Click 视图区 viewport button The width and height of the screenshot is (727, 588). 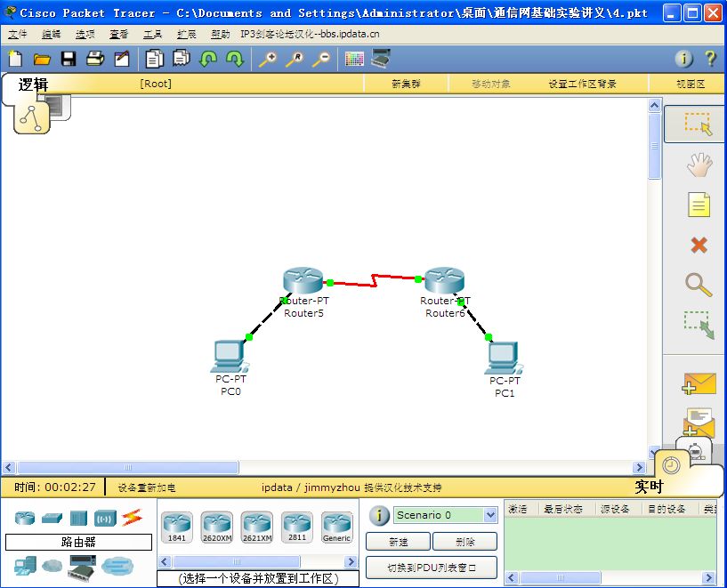pyautogui.click(x=691, y=84)
